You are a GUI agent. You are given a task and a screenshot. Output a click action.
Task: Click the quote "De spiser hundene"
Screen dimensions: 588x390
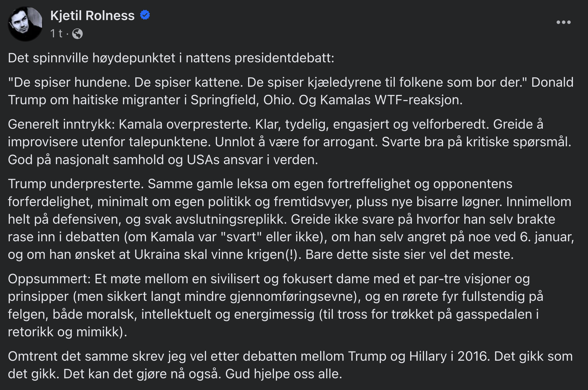pos(71,82)
